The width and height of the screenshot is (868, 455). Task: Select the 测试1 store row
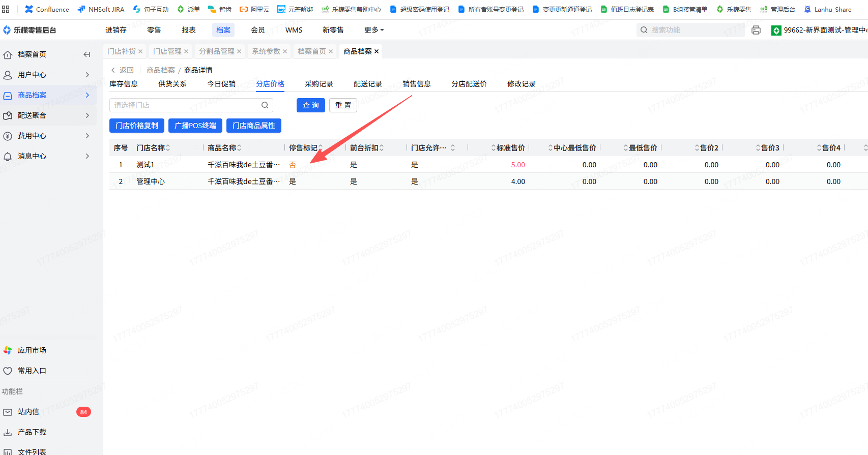tap(488, 165)
